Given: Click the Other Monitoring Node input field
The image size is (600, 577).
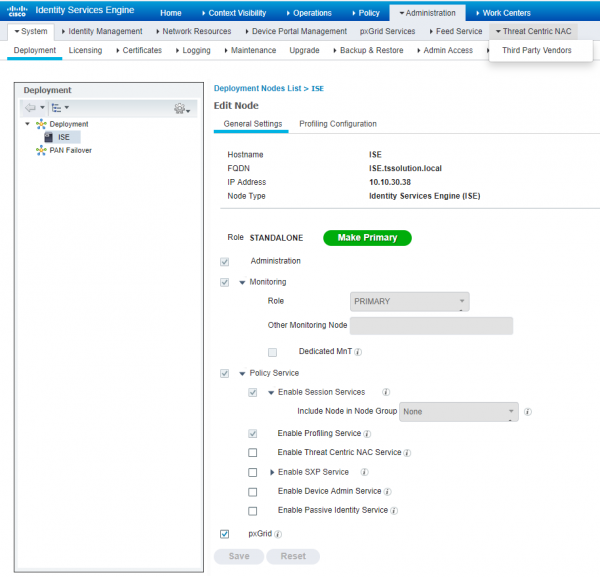Looking at the screenshot, I should [x=431, y=326].
